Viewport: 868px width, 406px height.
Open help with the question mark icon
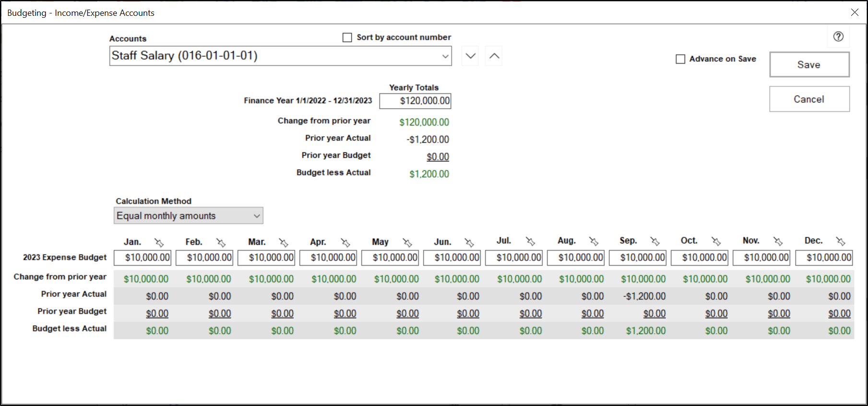(838, 36)
